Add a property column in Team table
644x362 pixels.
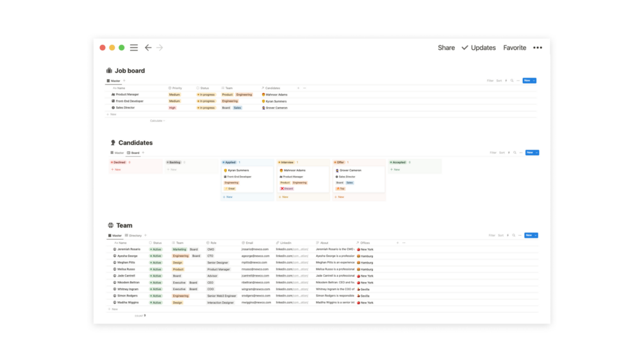[397, 243]
